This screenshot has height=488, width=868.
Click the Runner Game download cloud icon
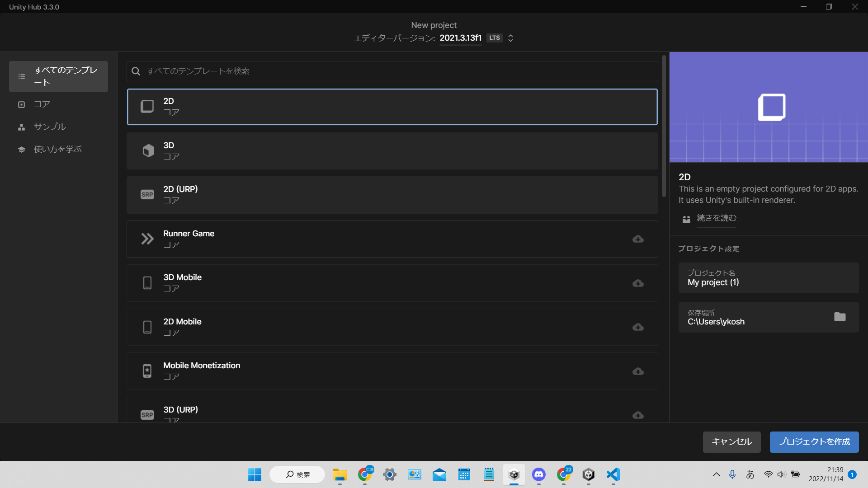tap(638, 239)
